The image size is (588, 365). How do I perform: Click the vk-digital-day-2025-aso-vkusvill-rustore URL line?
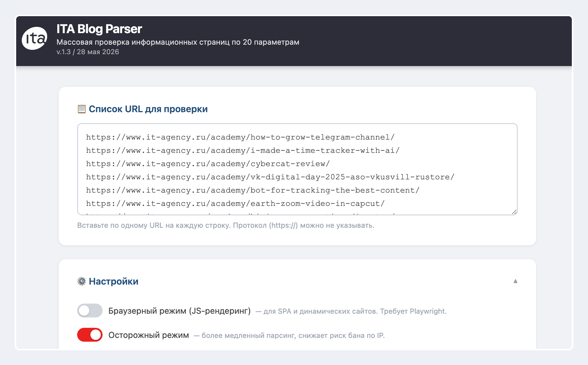pos(270,177)
